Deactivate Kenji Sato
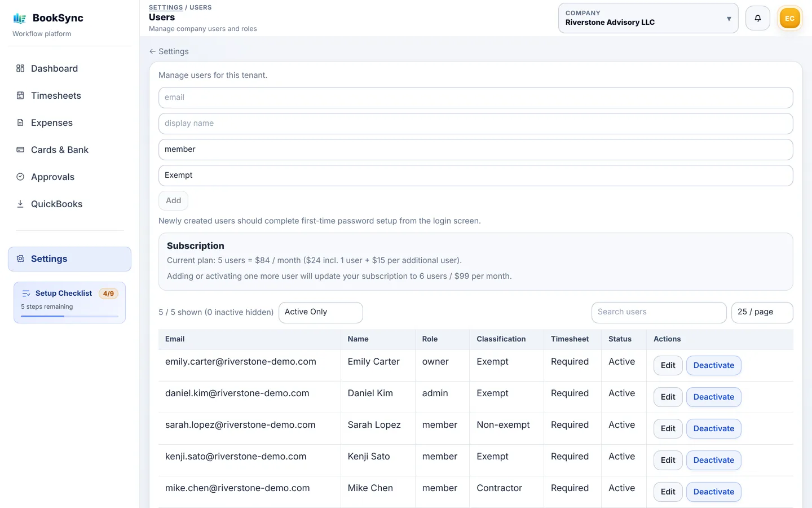 coord(713,460)
